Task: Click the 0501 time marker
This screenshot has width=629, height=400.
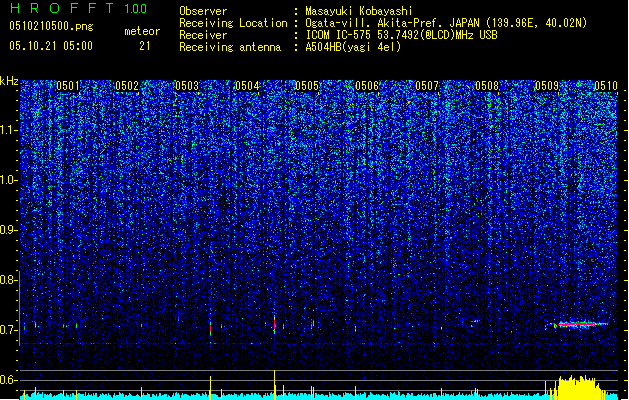Action: pos(68,86)
